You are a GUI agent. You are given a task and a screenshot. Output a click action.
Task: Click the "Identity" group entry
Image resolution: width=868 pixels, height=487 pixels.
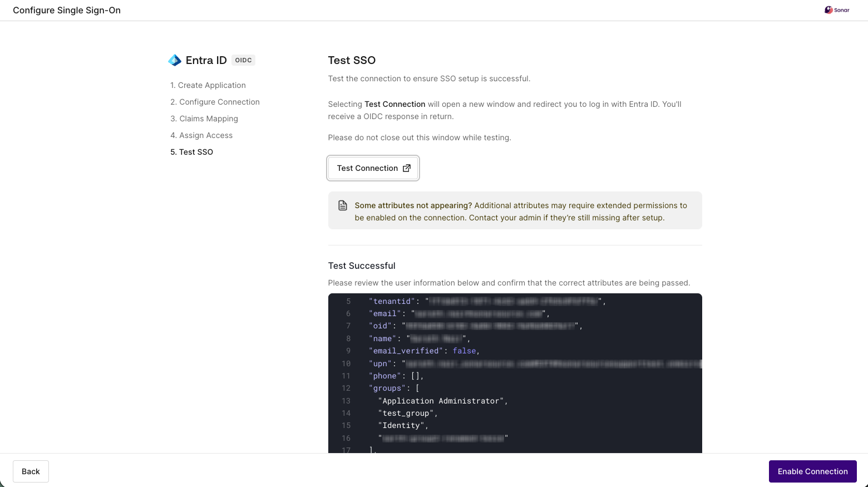tap(401, 425)
